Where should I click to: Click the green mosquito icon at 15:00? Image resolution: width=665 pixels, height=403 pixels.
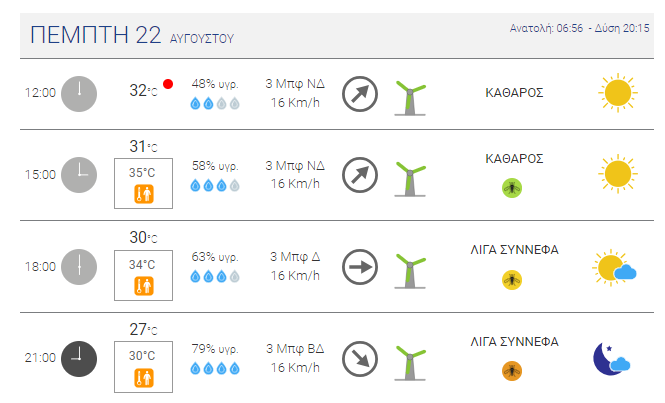pos(512,188)
